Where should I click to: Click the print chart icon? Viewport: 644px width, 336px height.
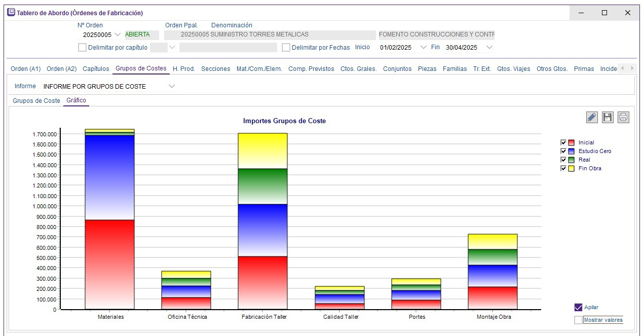(x=623, y=117)
